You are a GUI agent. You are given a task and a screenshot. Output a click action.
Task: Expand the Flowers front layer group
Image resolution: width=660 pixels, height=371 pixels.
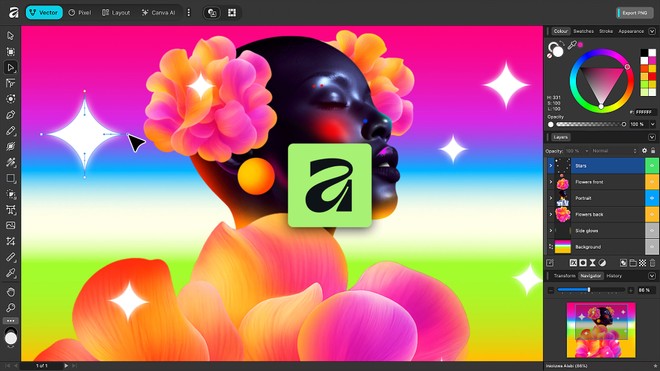pyautogui.click(x=551, y=182)
